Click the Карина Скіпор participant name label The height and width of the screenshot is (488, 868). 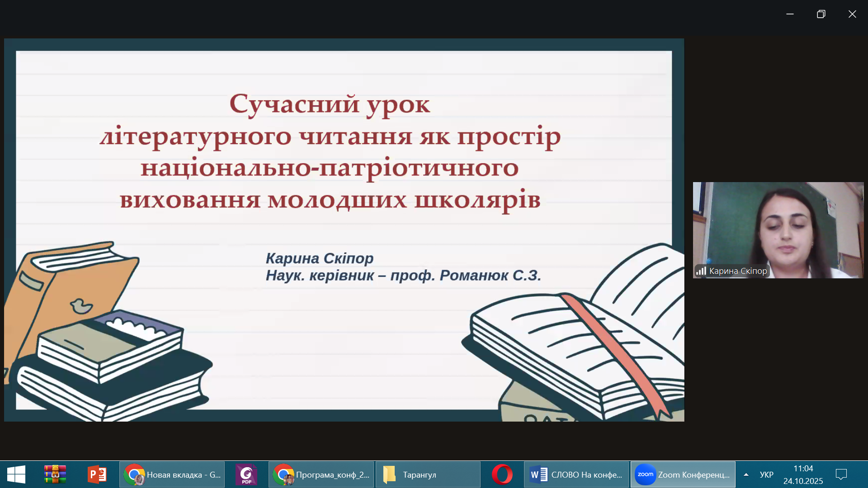[738, 271]
